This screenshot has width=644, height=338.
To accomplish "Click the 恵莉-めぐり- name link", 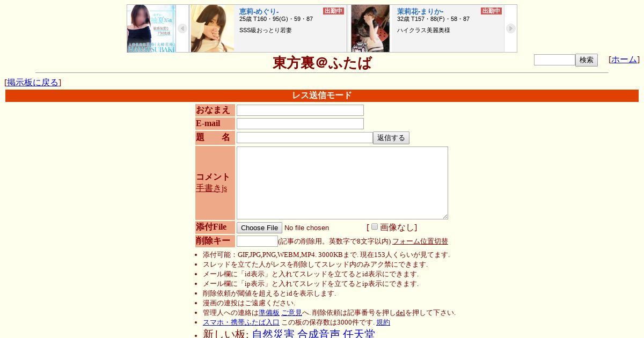I will 259,11.
